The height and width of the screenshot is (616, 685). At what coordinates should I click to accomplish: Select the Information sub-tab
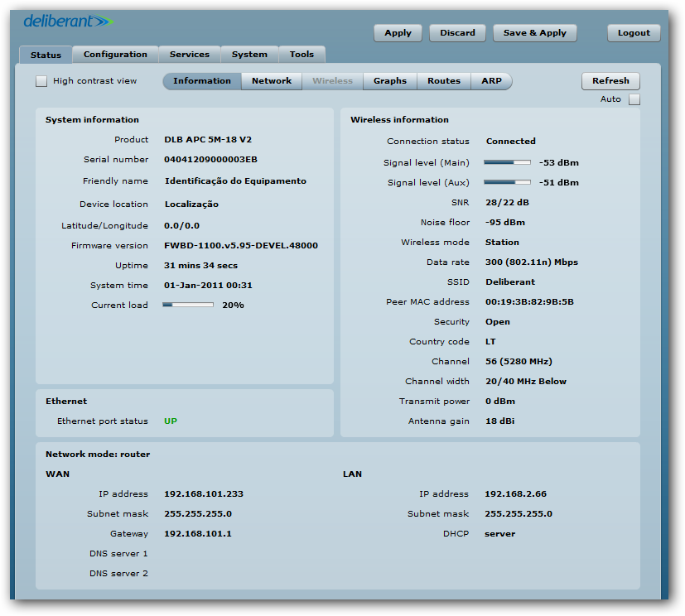click(201, 80)
